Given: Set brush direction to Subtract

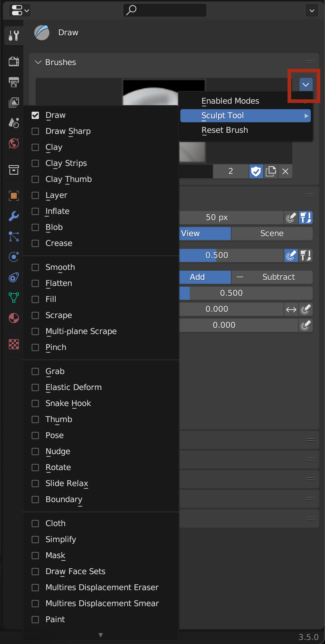Looking at the screenshot, I should (272, 277).
